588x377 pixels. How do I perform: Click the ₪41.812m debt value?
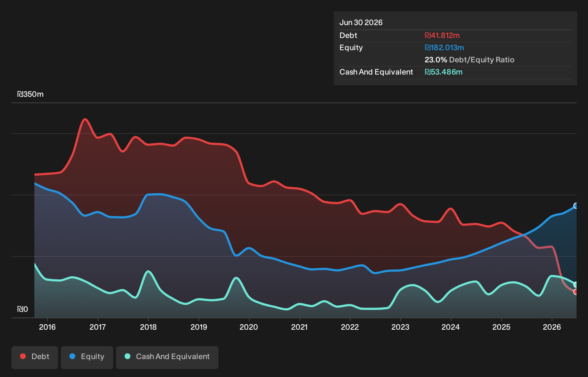coord(442,35)
